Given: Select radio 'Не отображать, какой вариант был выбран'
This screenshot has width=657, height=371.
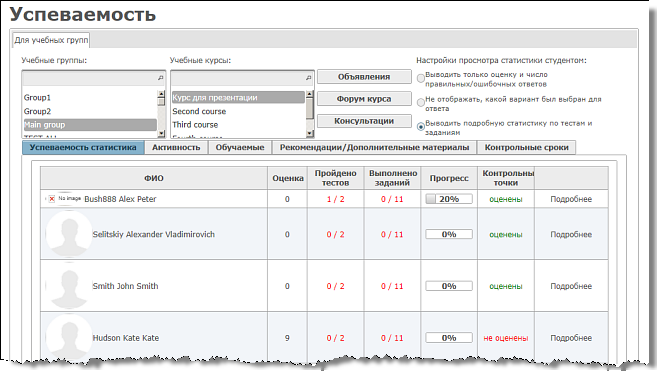Looking at the screenshot, I should (x=421, y=103).
